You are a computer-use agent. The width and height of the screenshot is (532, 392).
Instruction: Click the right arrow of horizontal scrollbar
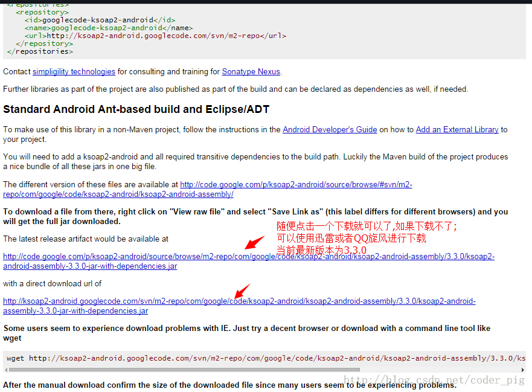click(x=522, y=370)
